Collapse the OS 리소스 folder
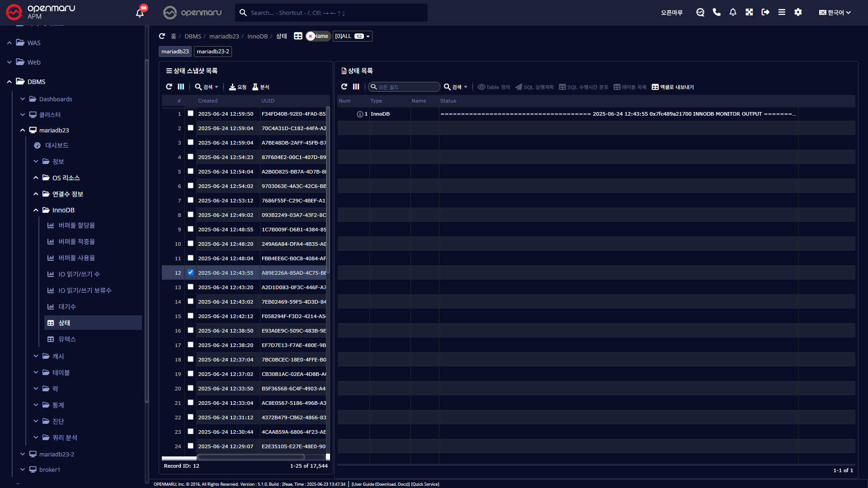This screenshot has width=868, height=488. pyautogui.click(x=36, y=178)
